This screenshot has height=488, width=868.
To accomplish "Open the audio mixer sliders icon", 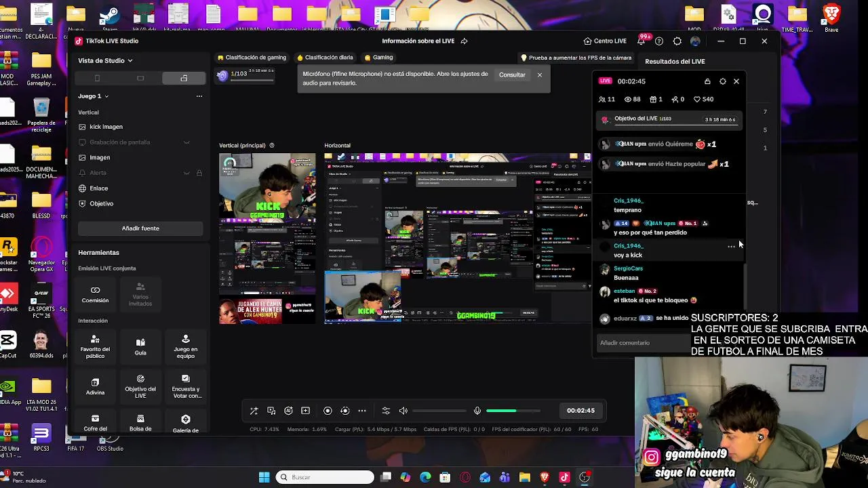I will [x=386, y=411].
